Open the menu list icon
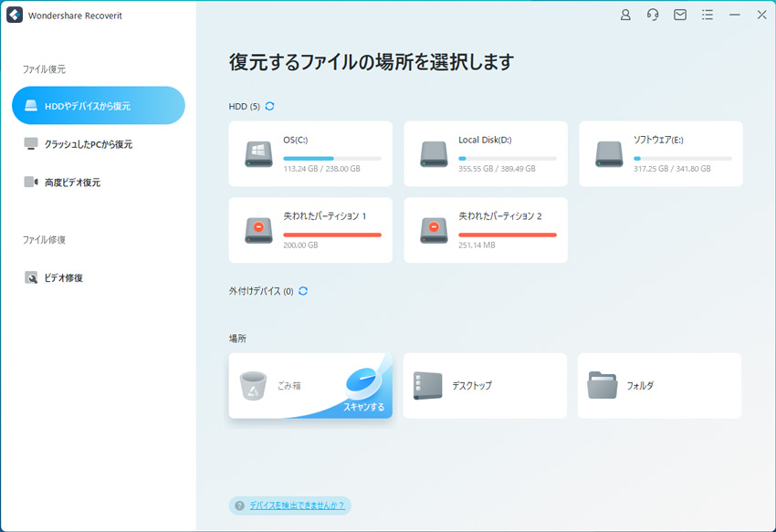This screenshot has width=776, height=532. (x=707, y=15)
